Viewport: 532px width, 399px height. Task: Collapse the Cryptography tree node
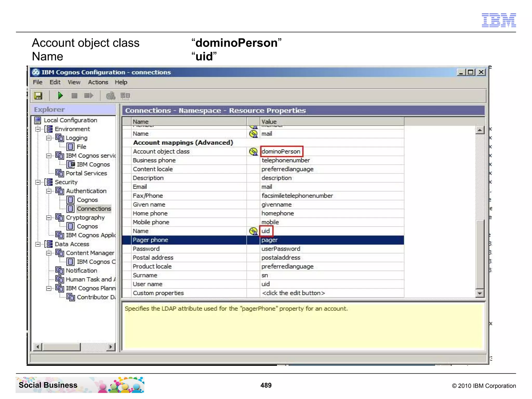49,217
